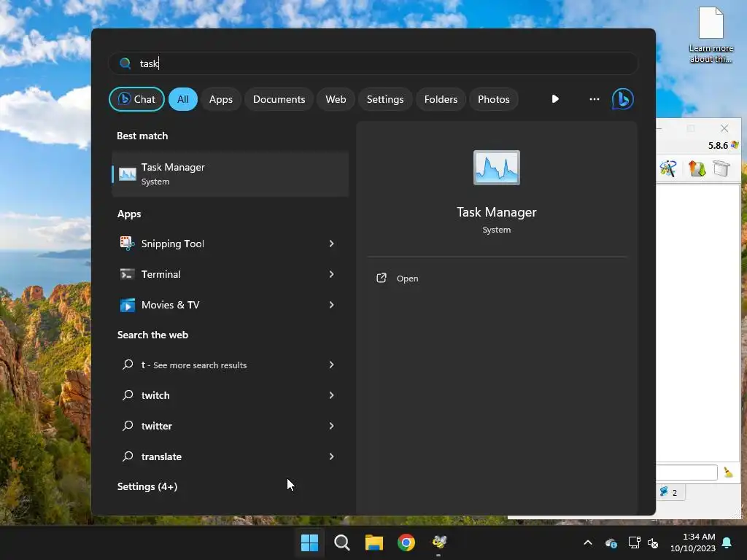Show more filter tabs with play arrow

(x=555, y=99)
